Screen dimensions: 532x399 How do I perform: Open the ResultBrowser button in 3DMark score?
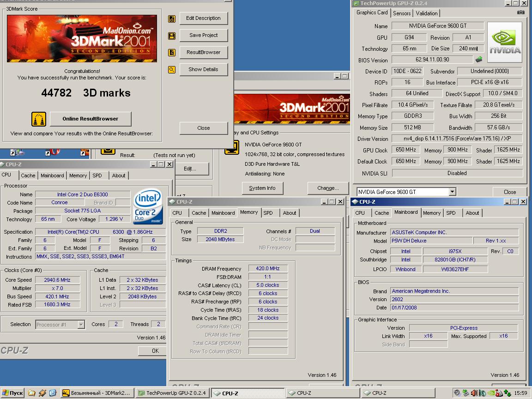(203, 52)
